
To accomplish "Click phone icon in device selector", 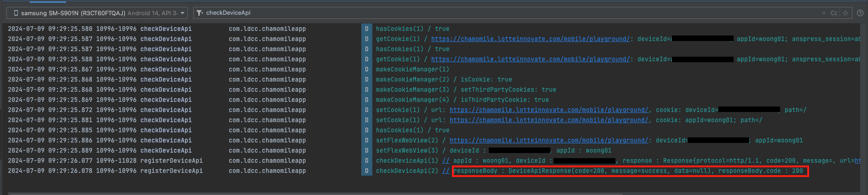I will [16, 13].
